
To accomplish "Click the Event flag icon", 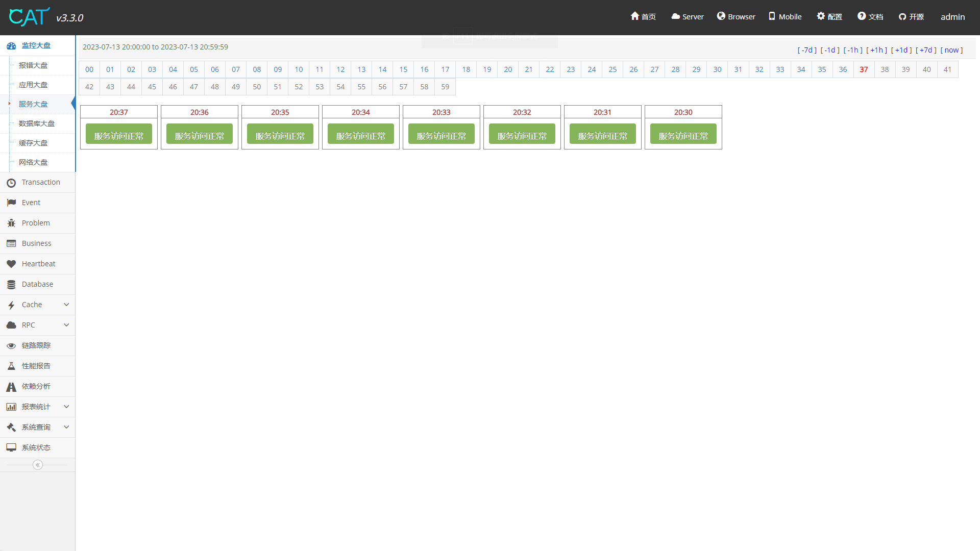I will pos(11,203).
